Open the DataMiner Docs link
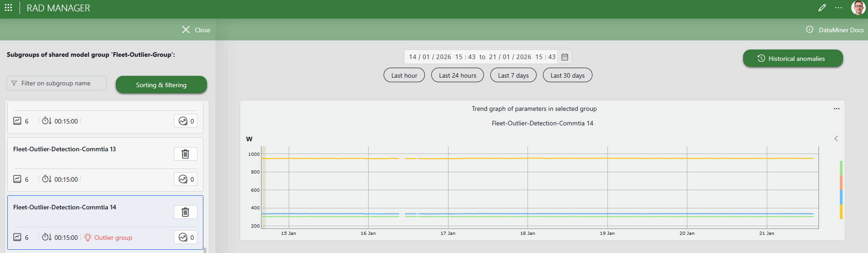The image size is (868, 253). (835, 30)
